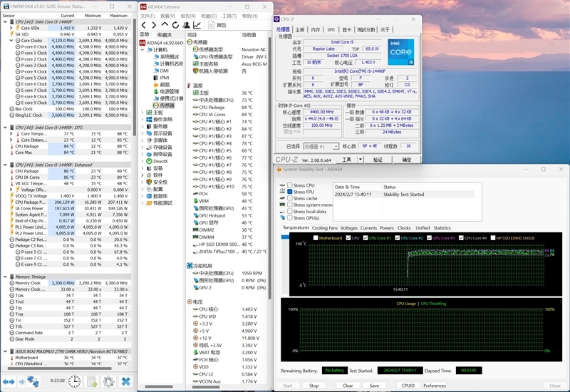Click HWiNFO save log file icon

(92, 381)
